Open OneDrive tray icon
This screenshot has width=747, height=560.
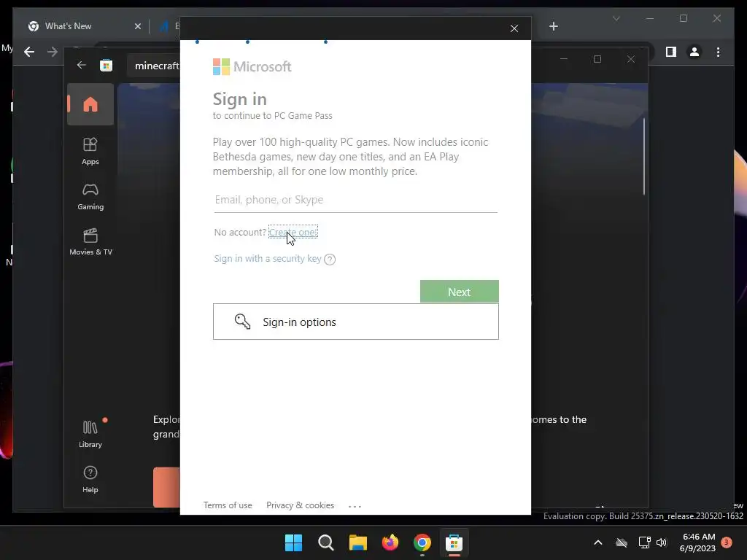pos(622,542)
